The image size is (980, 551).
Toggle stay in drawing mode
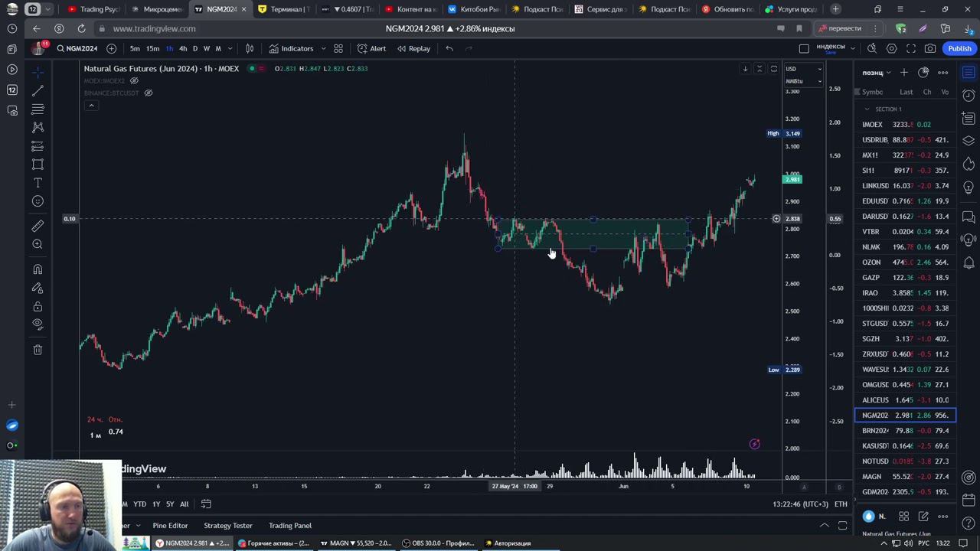(x=38, y=288)
